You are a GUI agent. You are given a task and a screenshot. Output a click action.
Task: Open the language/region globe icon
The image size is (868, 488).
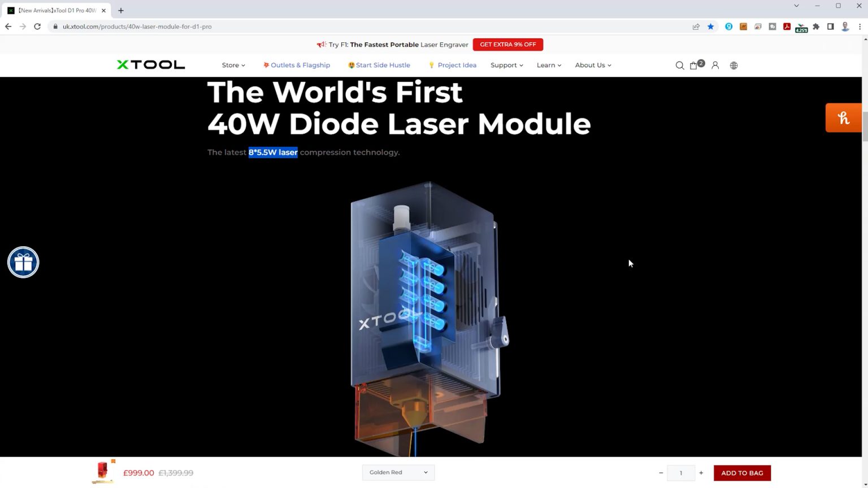coord(734,66)
